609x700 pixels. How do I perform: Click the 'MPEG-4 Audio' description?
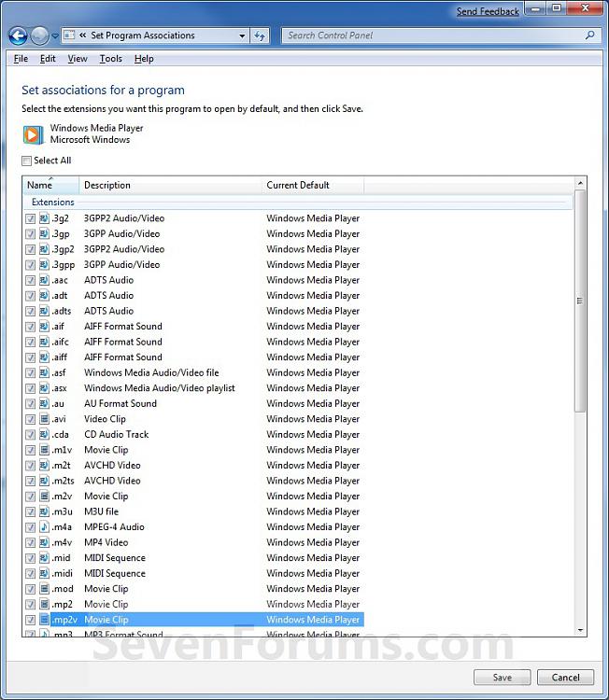[114, 527]
